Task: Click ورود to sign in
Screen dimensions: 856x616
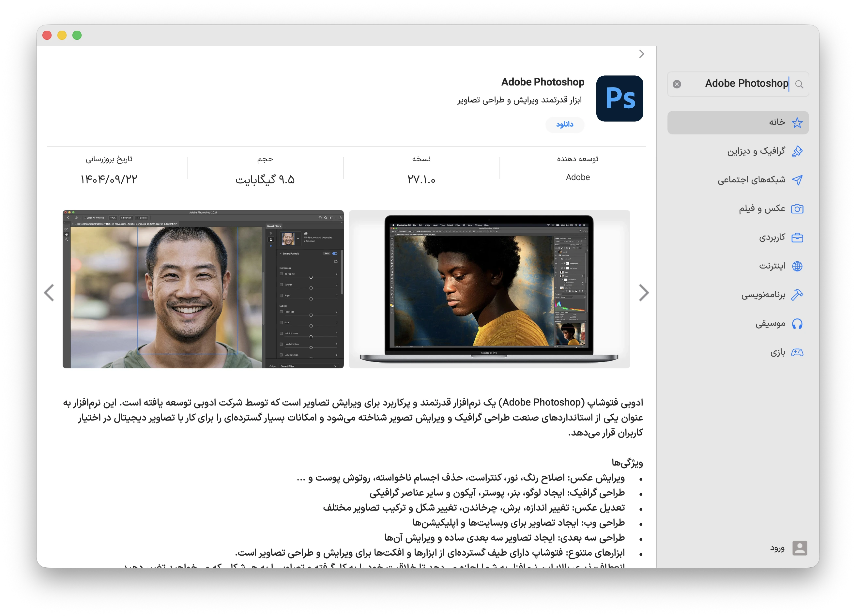Action: click(x=777, y=548)
